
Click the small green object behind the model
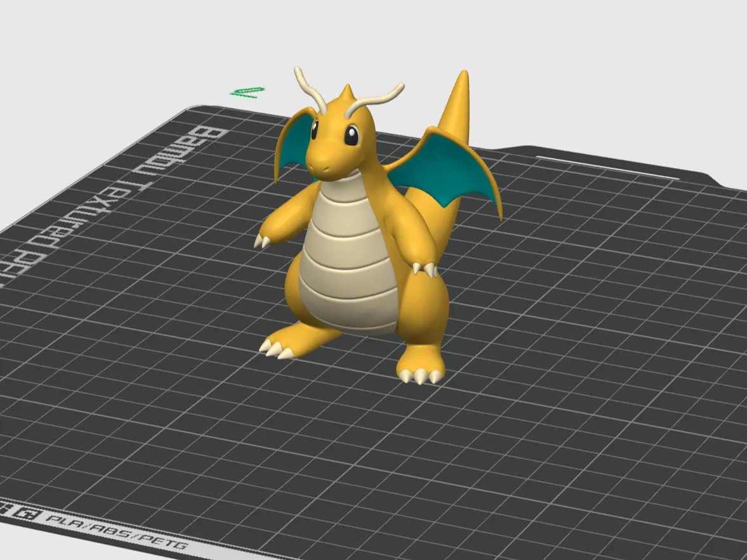[x=248, y=92]
